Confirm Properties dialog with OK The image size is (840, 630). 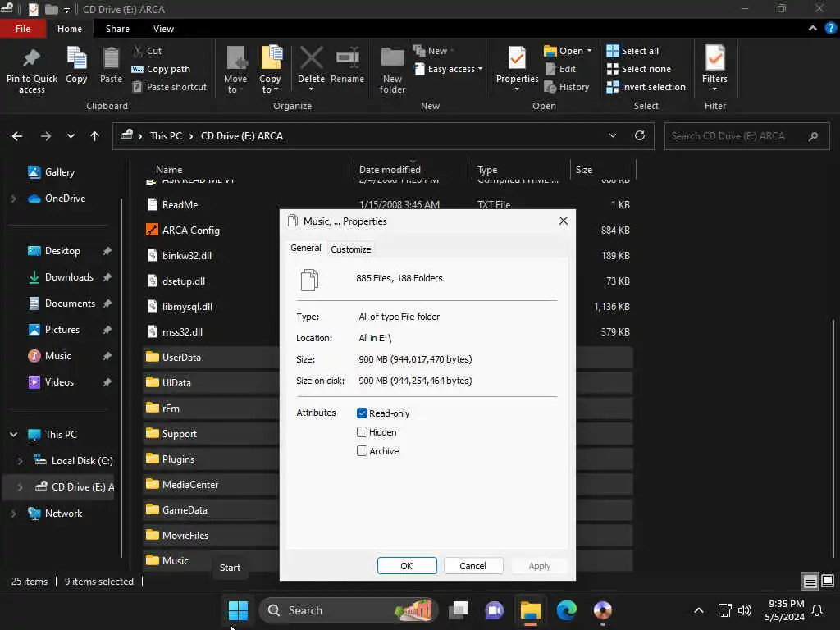pos(407,566)
